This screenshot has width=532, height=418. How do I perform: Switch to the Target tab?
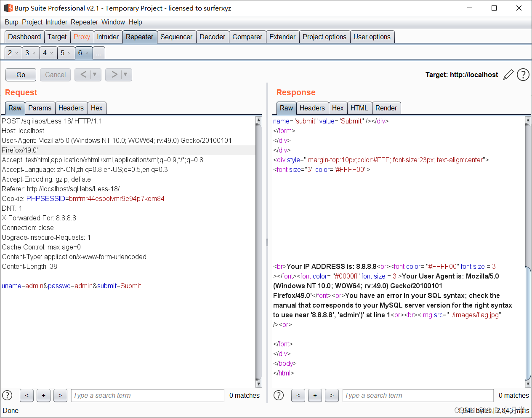[57, 37]
